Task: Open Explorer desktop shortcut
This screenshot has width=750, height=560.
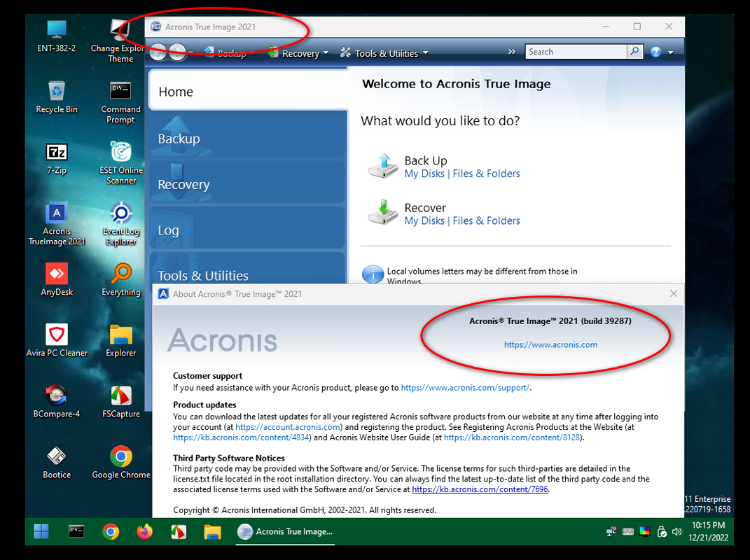Action: [x=121, y=340]
